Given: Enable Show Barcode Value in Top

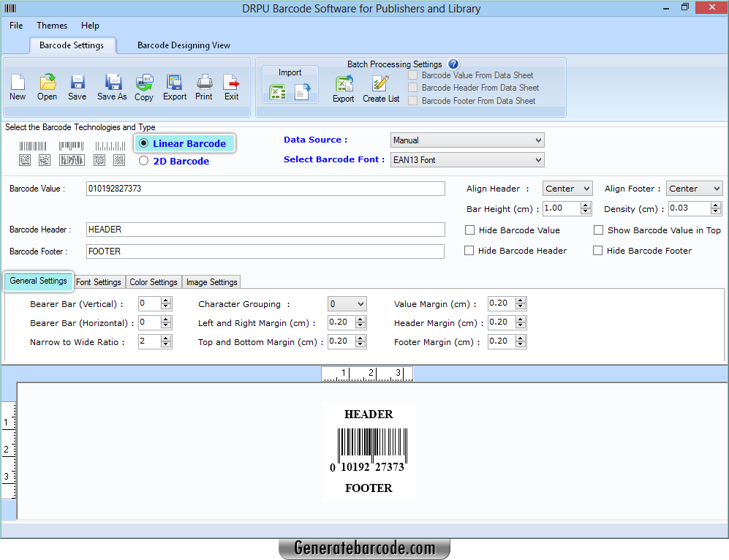Looking at the screenshot, I should (599, 230).
